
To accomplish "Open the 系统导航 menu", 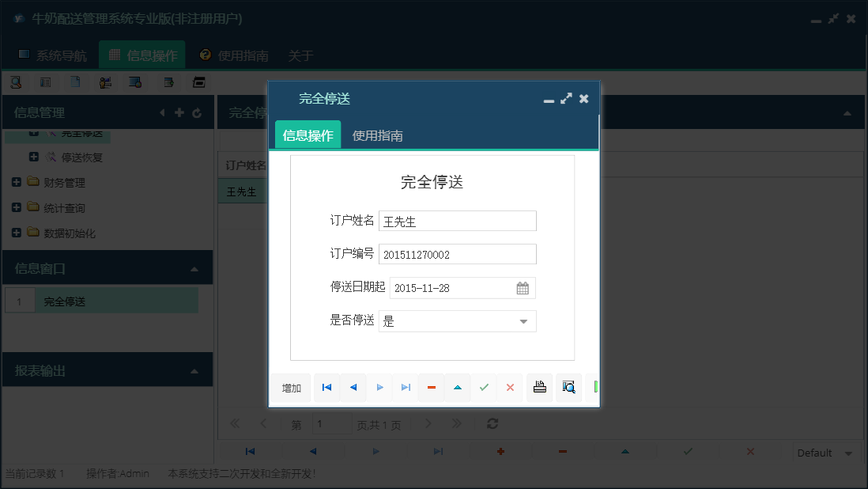I will [55, 55].
